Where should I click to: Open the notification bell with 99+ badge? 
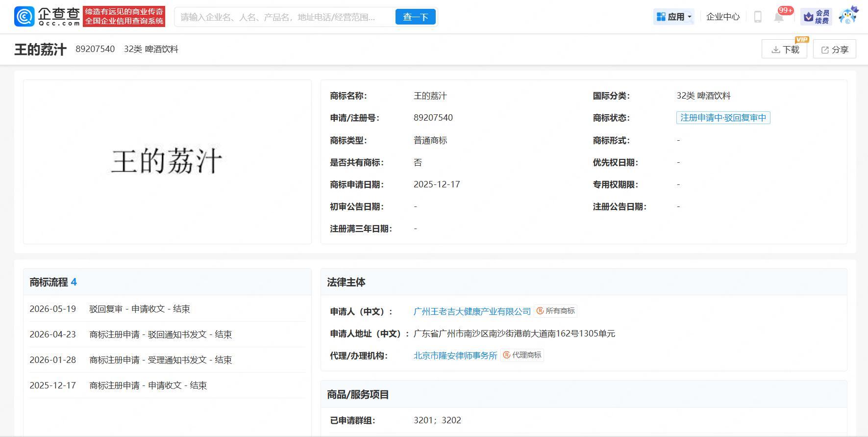tap(779, 17)
